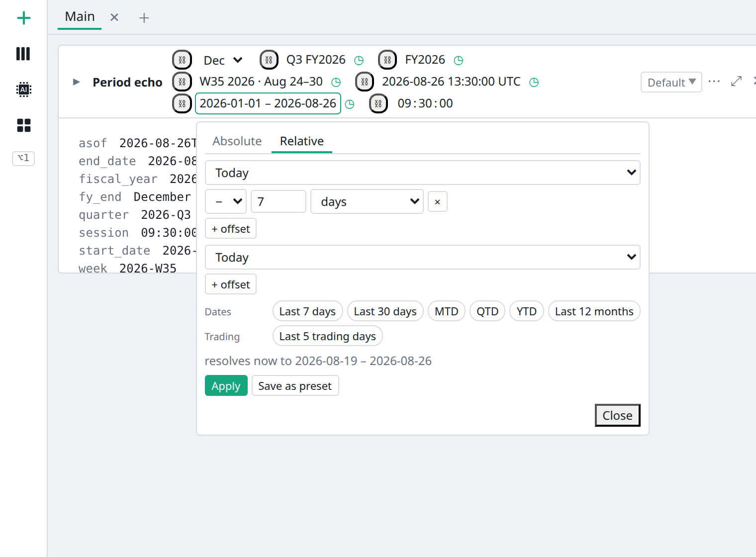The width and height of the screenshot is (756, 557).
Task: Click the link icon beside the 09:30:00 time
Action: (x=378, y=104)
